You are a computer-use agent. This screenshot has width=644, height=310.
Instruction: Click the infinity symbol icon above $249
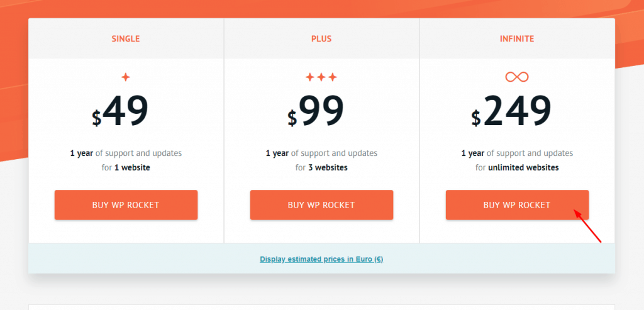click(x=517, y=77)
